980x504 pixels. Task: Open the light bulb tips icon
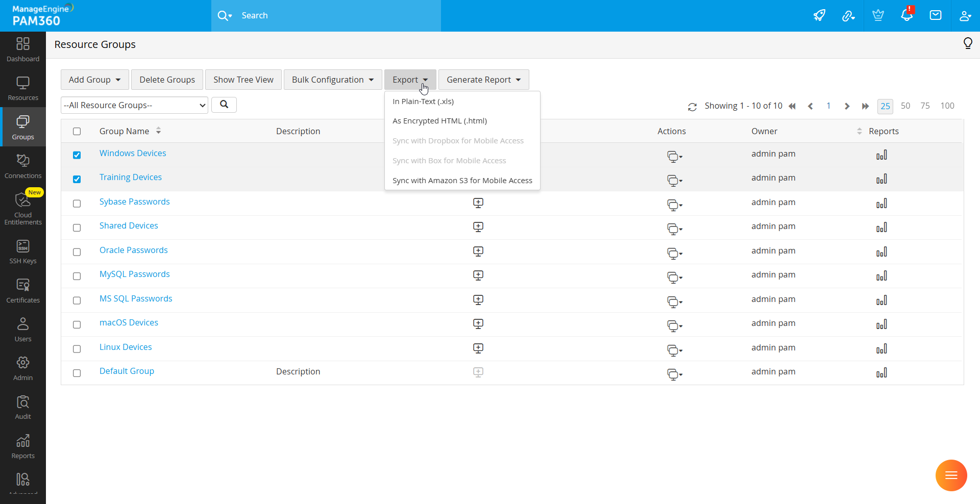[968, 43]
